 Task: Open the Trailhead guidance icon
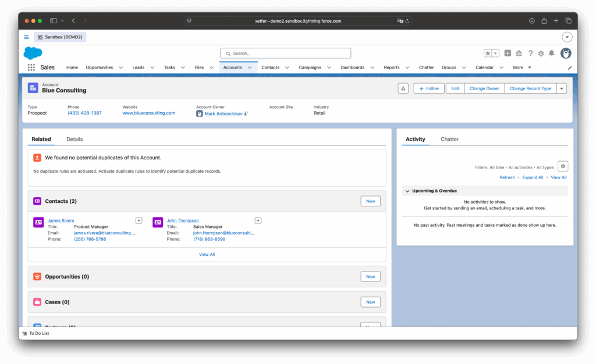pos(519,53)
